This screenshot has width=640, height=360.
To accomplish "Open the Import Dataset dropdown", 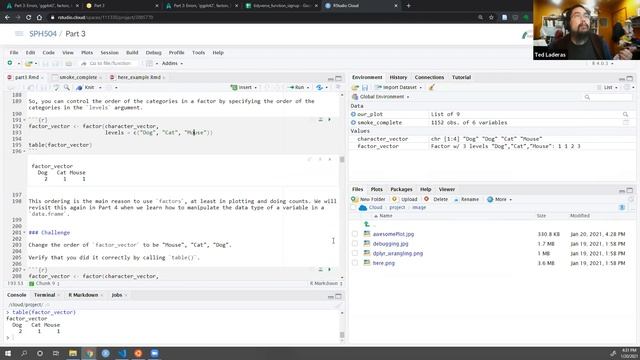I will pyautogui.click(x=398, y=87).
